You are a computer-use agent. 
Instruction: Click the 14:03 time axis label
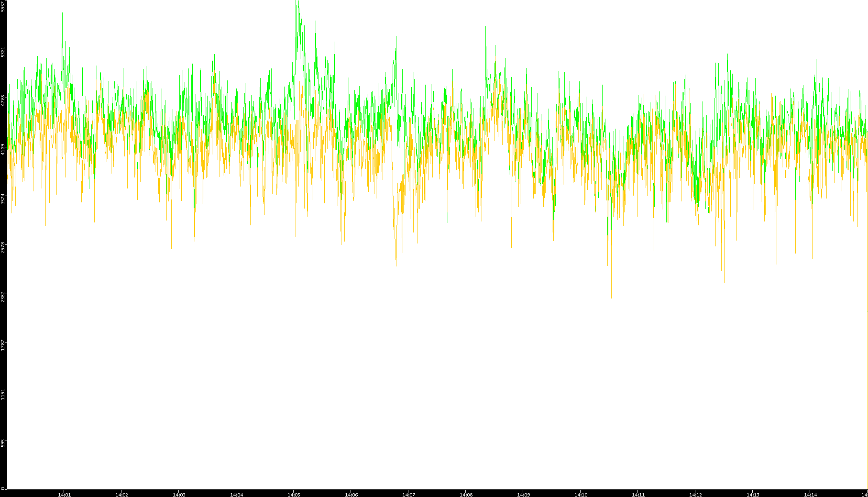179,495
